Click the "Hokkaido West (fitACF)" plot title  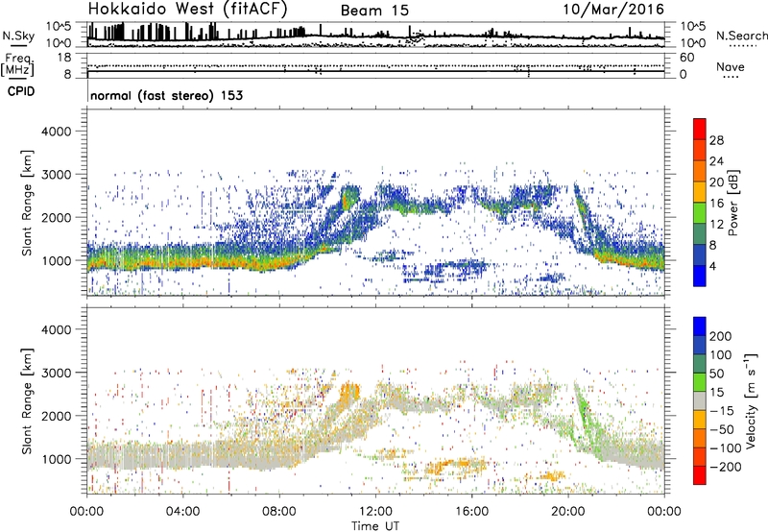[x=187, y=9]
